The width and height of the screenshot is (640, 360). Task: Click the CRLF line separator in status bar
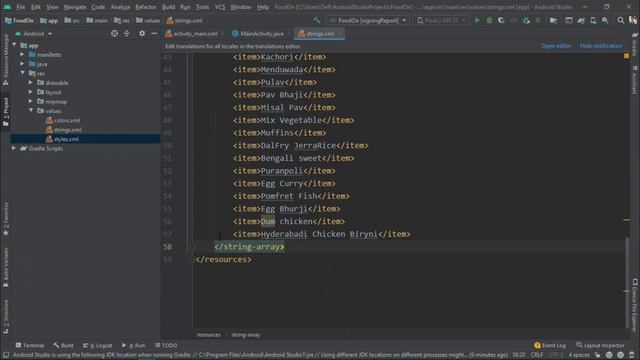click(536, 355)
